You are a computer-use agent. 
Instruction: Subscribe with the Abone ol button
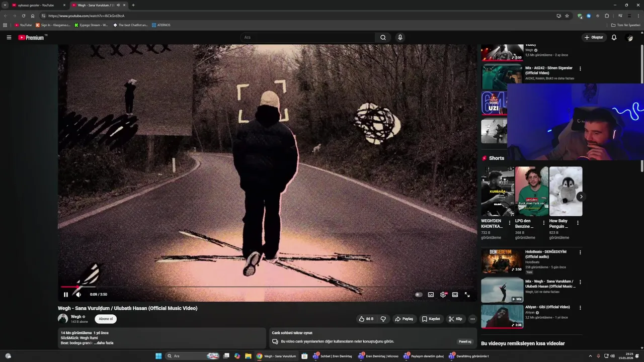(106, 319)
